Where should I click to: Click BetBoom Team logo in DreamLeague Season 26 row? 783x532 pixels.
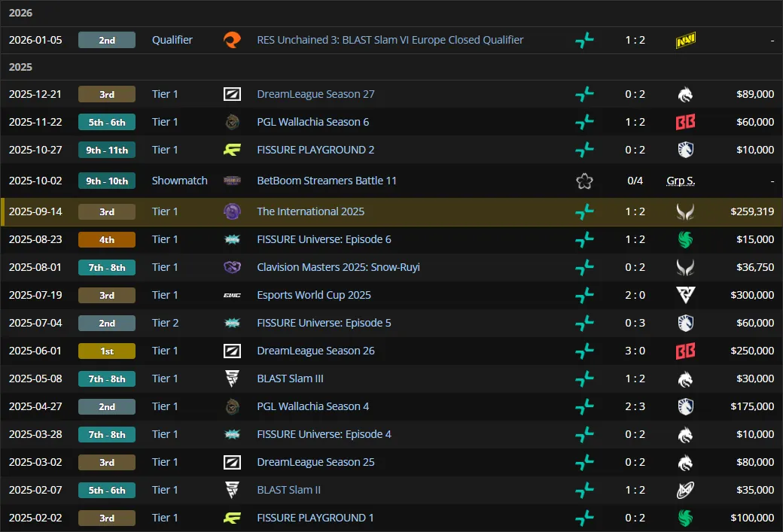pyautogui.click(x=686, y=351)
